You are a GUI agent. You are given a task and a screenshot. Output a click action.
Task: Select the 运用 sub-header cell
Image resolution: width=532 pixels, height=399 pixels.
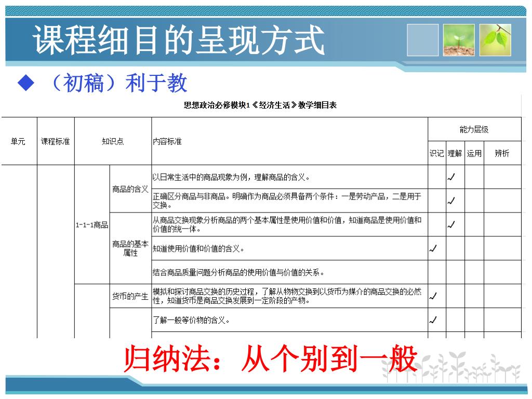(474, 153)
